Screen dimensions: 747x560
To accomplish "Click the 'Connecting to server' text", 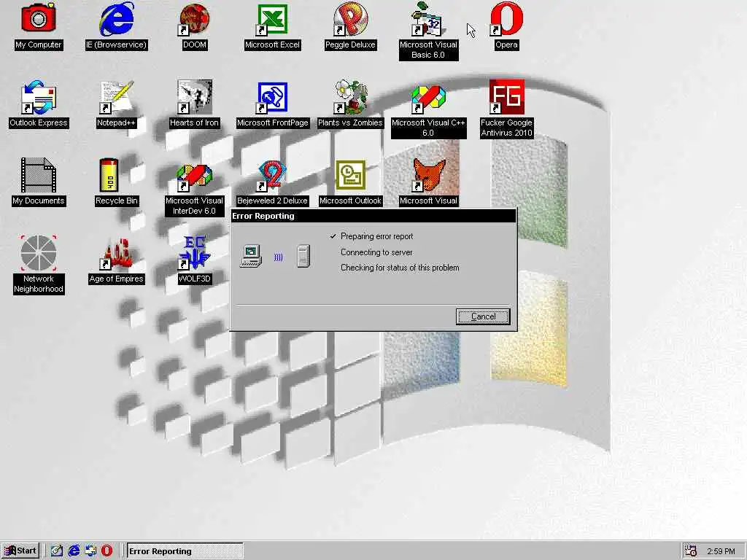I will tap(376, 252).
